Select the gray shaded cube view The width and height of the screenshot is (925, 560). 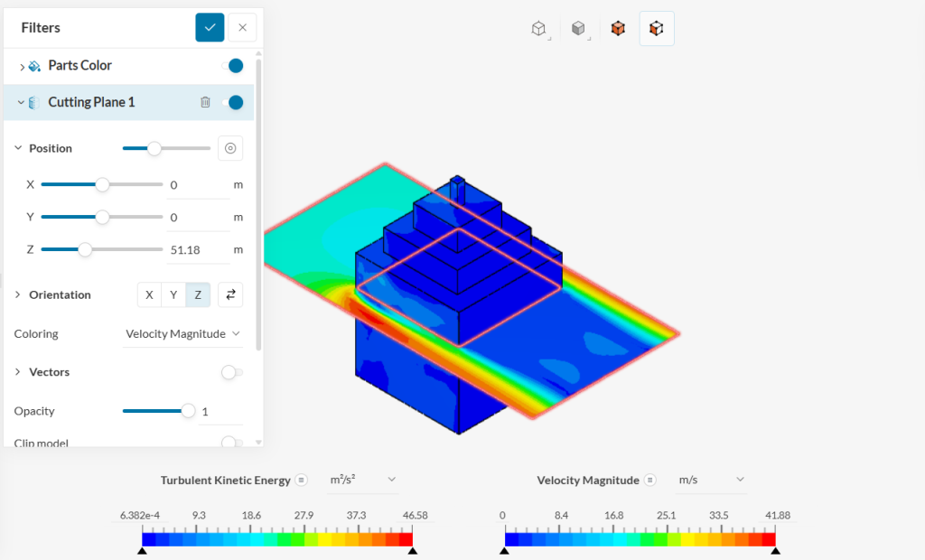click(578, 29)
